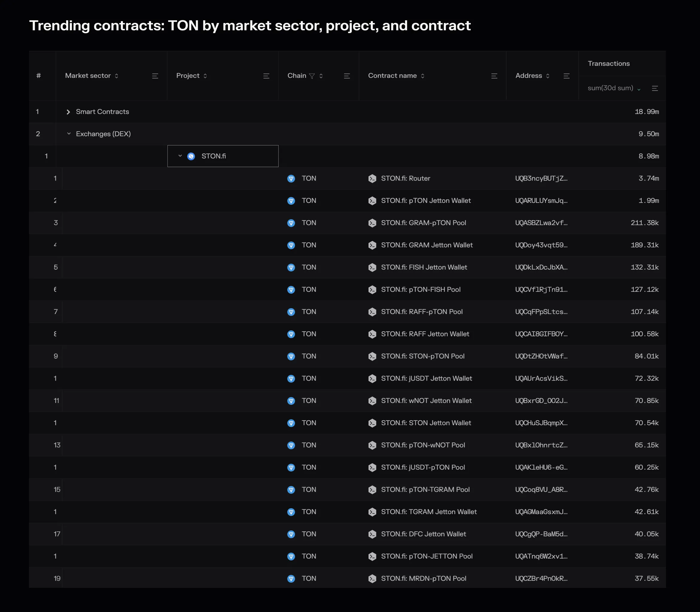Click the 8.98m STON.fi transactions total
This screenshot has width=700, height=612.
pos(649,156)
